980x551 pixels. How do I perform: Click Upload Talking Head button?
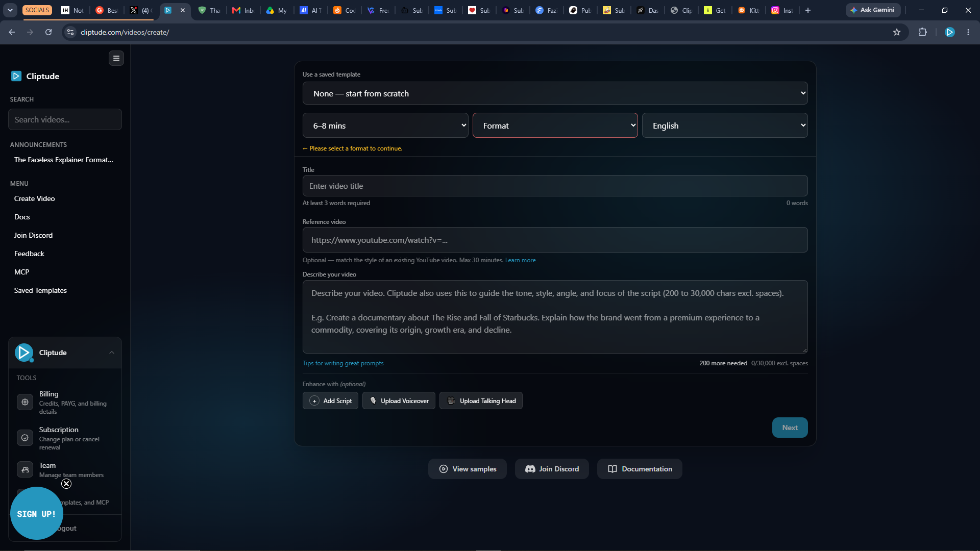pos(481,400)
